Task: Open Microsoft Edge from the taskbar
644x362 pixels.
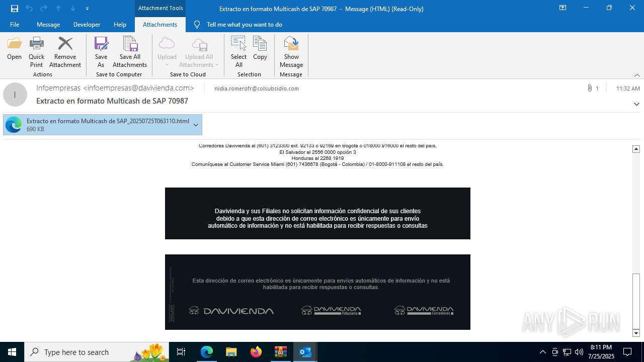Action: click(207, 352)
